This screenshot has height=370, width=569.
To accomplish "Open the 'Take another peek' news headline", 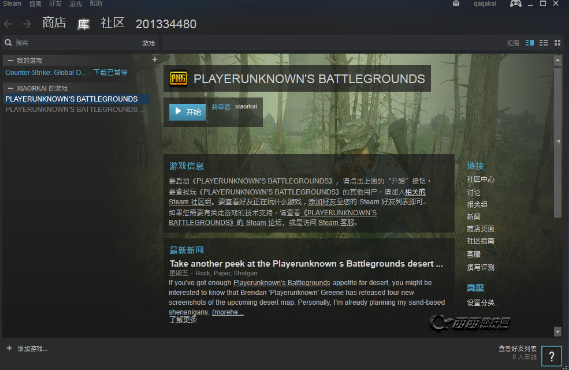I will [306, 264].
